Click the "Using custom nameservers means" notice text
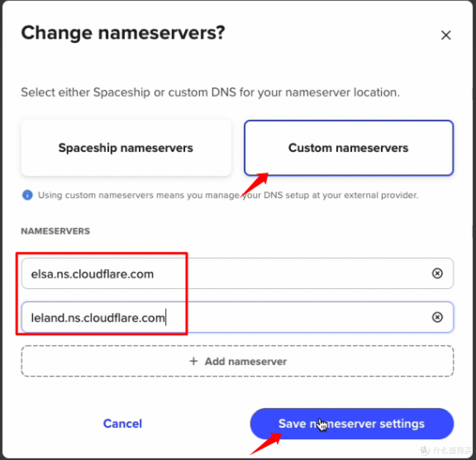The height and width of the screenshot is (460, 476). 228,195
